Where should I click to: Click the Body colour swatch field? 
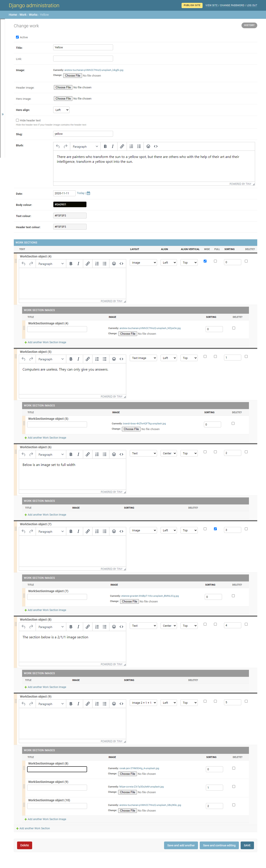[70, 204]
